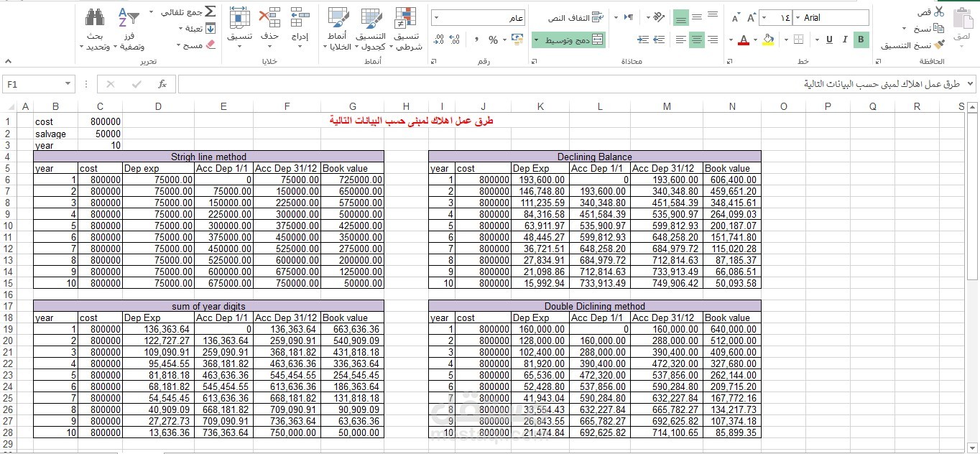
Task: Apply comma style number format
Action: (476, 40)
